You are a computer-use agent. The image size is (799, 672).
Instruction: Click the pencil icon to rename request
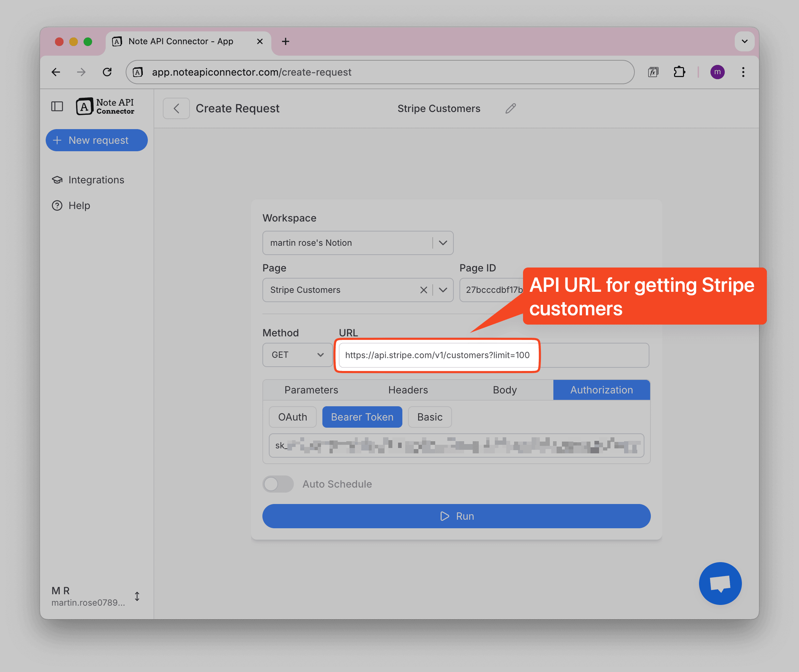(x=511, y=108)
